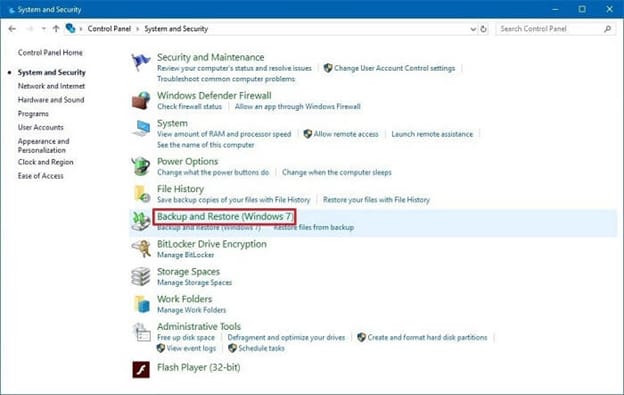The height and width of the screenshot is (395, 624).
Task: Open Appearance and Personalization category
Action: 43,146
